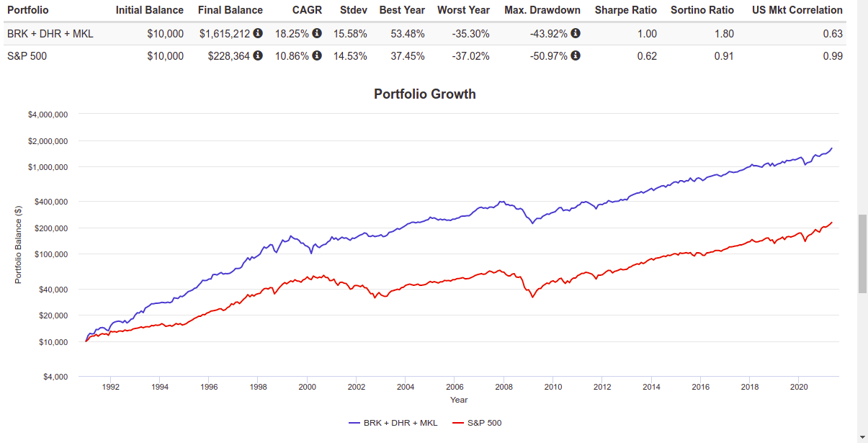
Task: Click info icon beside $228,364 final balance
Action: tap(258, 56)
